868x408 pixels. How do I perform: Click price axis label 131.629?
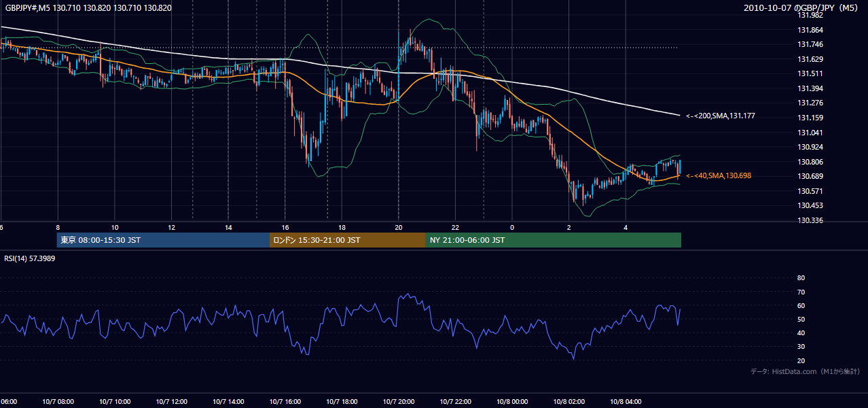pos(809,59)
